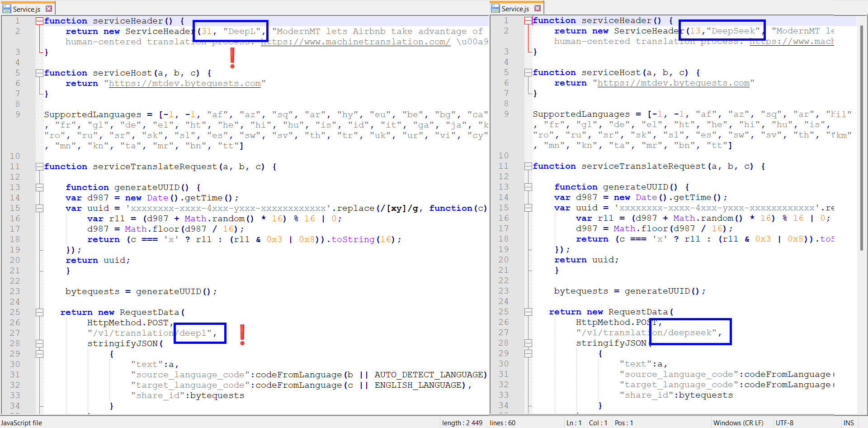Collapse brace fold at left line 29
Viewport: 868px width, 428px height.
(40, 354)
